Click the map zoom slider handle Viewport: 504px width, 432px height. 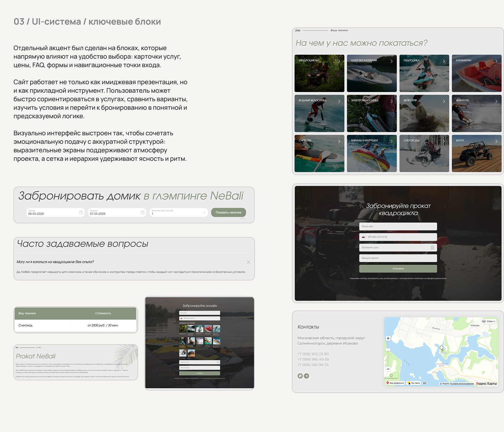coord(388,350)
